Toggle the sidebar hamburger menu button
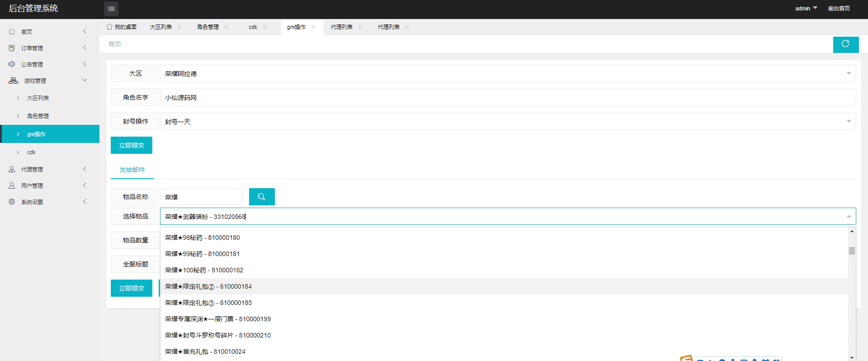 (111, 9)
